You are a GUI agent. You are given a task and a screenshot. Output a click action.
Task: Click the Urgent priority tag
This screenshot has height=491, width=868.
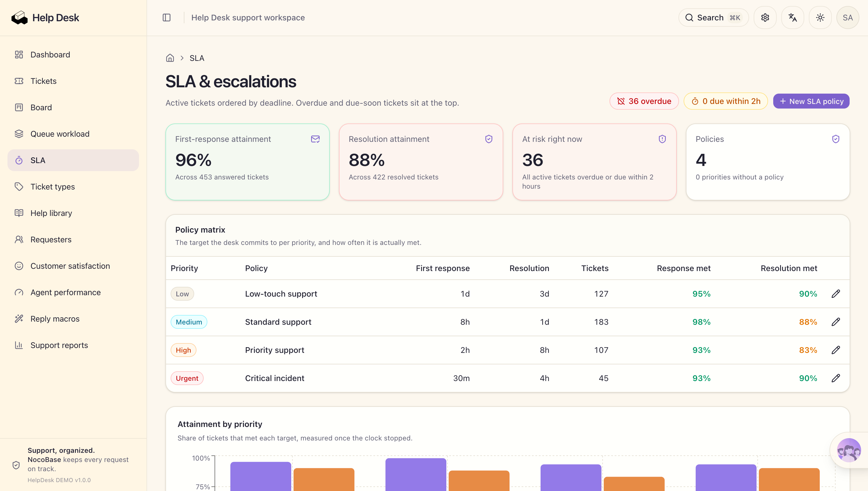coord(187,378)
